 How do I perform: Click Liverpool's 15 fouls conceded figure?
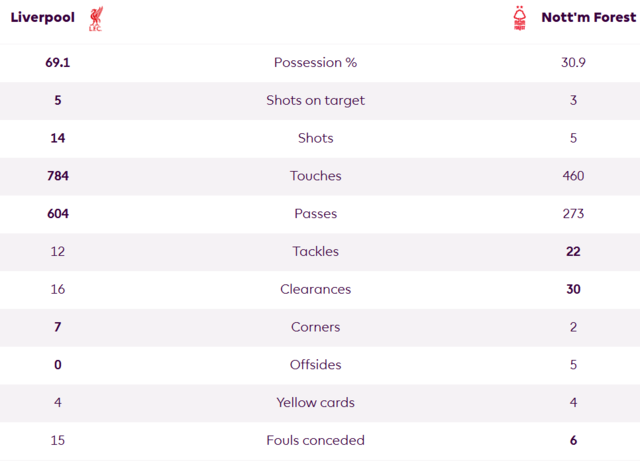[58, 440]
